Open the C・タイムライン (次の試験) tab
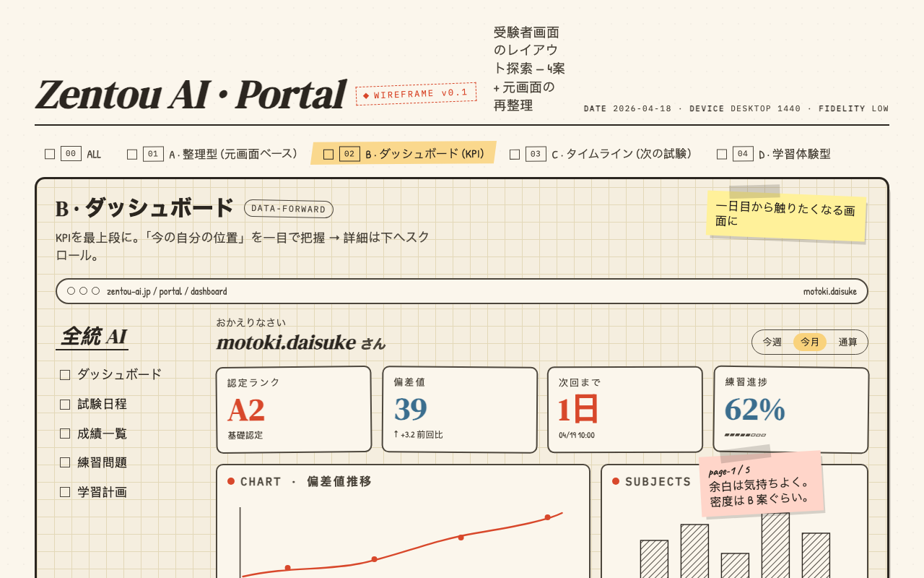 pos(601,154)
